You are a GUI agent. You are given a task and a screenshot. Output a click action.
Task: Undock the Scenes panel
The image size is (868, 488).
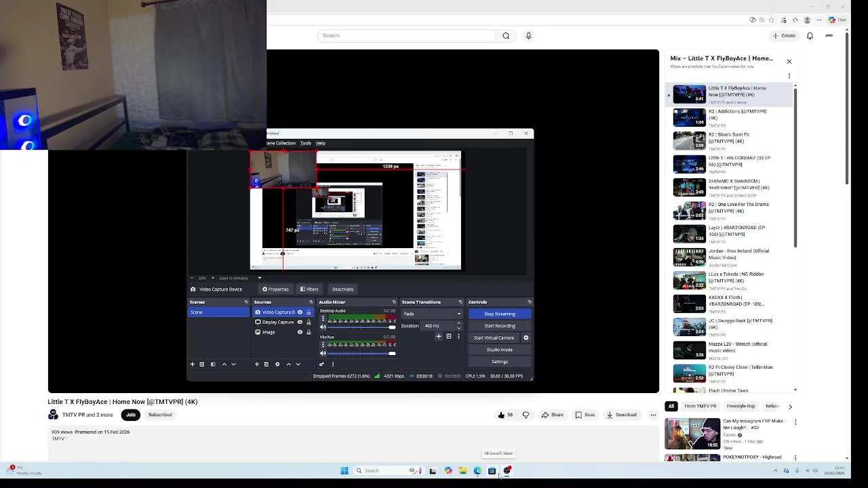pos(246,302)
